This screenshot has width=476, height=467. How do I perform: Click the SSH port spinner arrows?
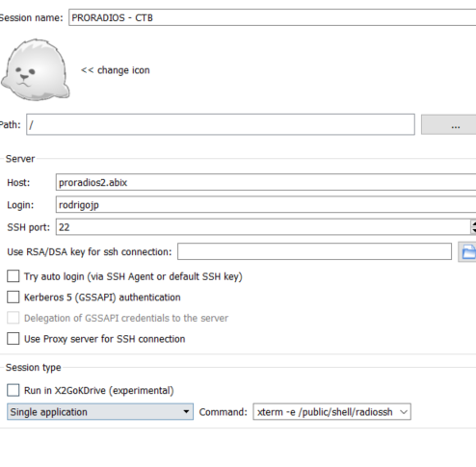[x=473, y=227]
